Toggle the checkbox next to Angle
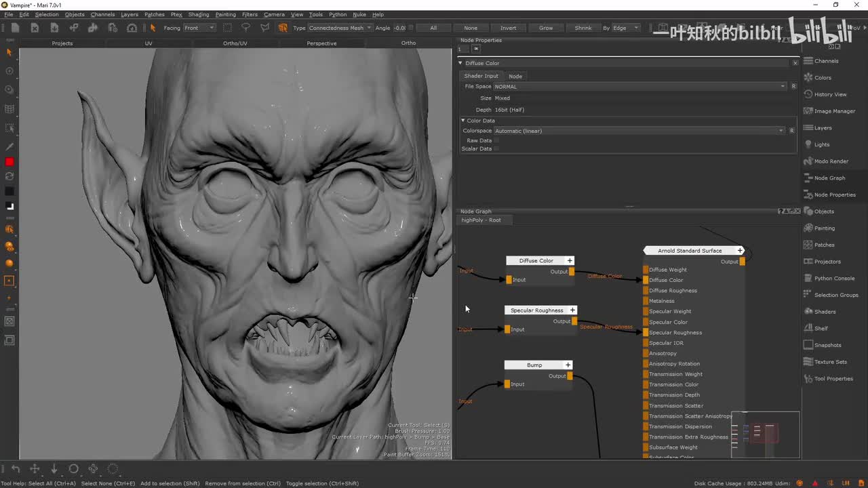Screen dimensions: 868x488 (412, 28)
